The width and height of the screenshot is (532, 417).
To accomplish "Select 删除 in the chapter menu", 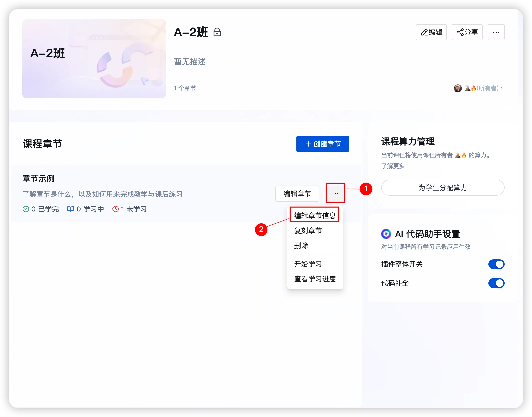I will [x=301, y=246].
